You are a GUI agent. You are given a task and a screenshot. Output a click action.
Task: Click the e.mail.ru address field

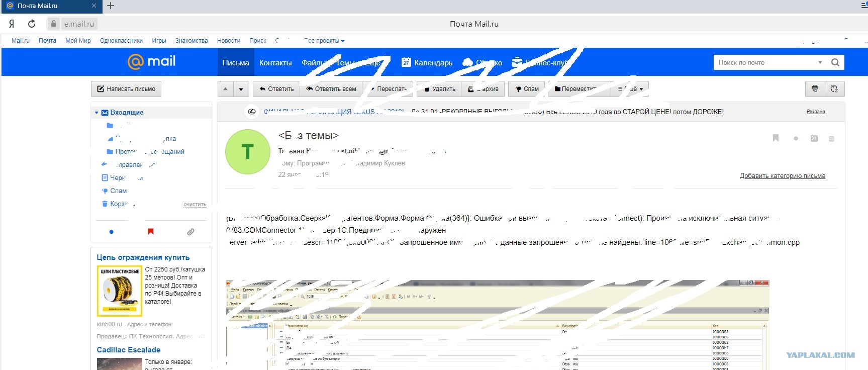click(x=79, y=24)
